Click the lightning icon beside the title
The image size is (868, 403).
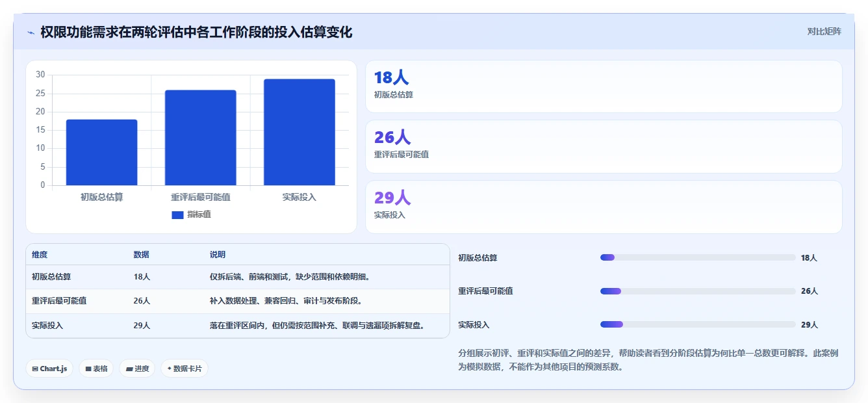[31, 32]
